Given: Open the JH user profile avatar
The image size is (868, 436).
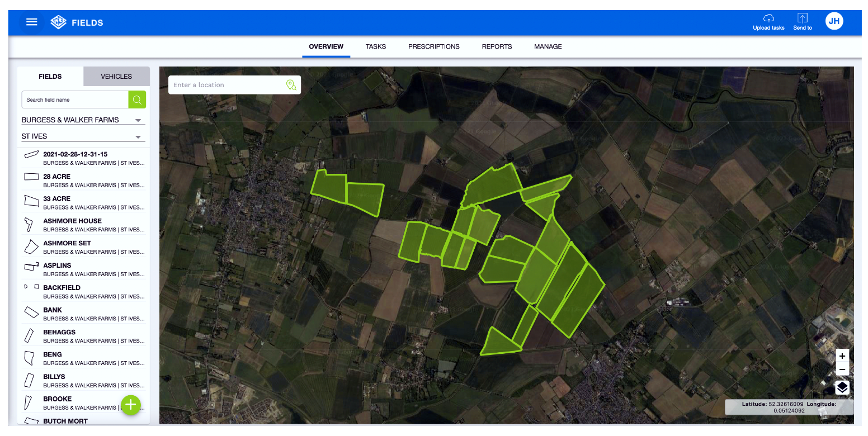Looking at the screenshot, I should pos(834,22).
